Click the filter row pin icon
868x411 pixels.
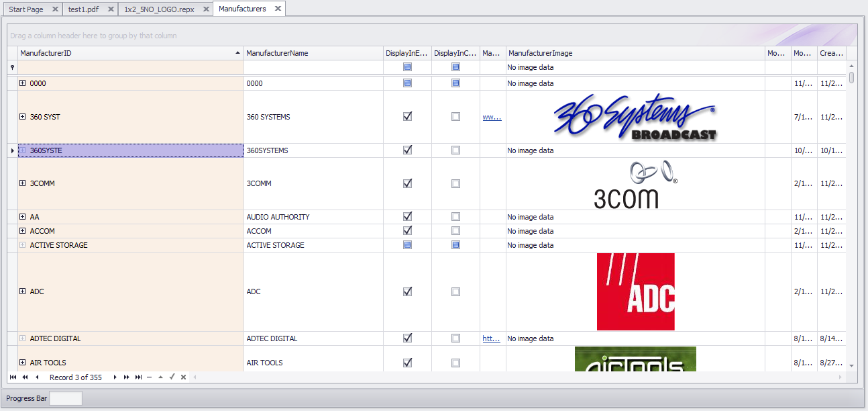12,67
